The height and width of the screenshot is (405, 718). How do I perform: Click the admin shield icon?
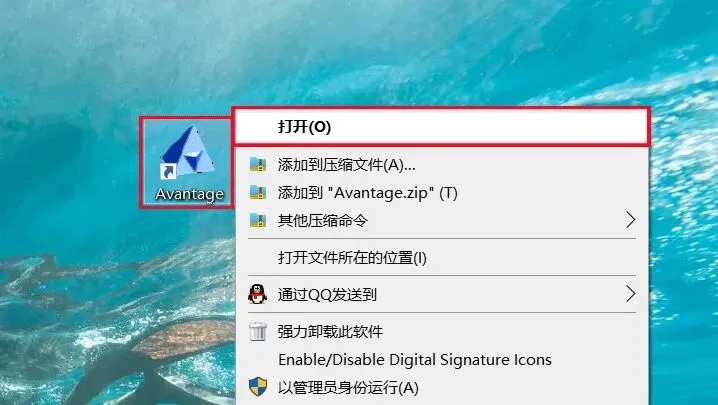coord(258,387)
